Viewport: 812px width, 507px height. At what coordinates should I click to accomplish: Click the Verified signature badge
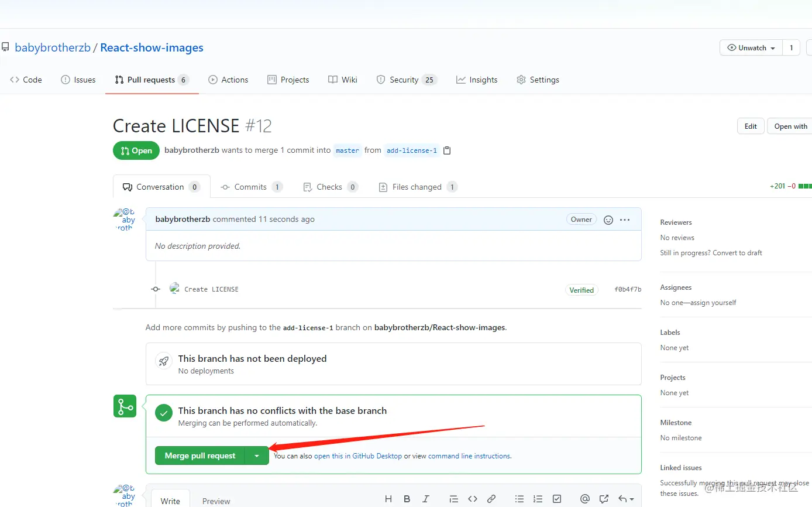582,290
